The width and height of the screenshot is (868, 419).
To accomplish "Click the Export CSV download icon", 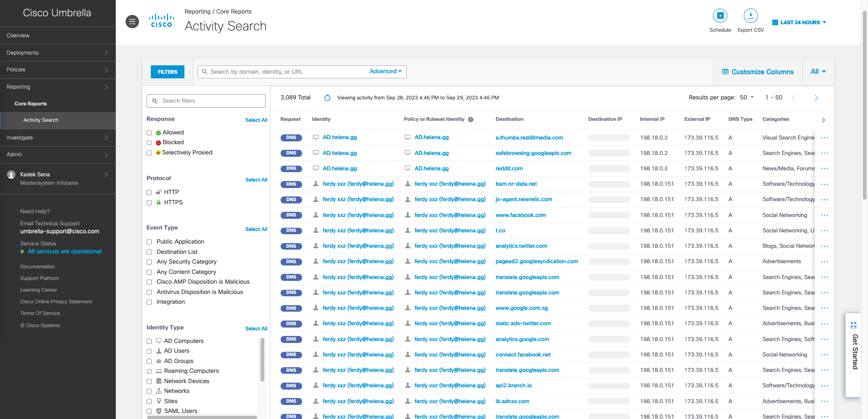I will click(750, 16).
